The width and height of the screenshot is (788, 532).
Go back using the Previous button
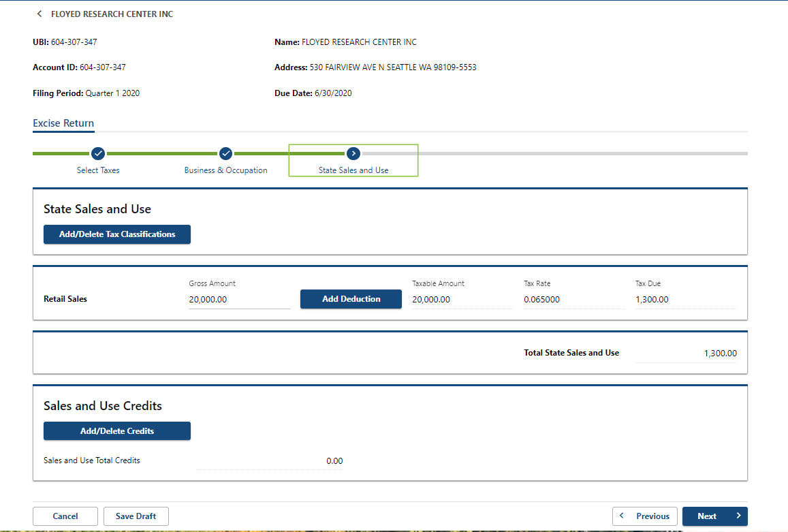[x=644, y=516]
